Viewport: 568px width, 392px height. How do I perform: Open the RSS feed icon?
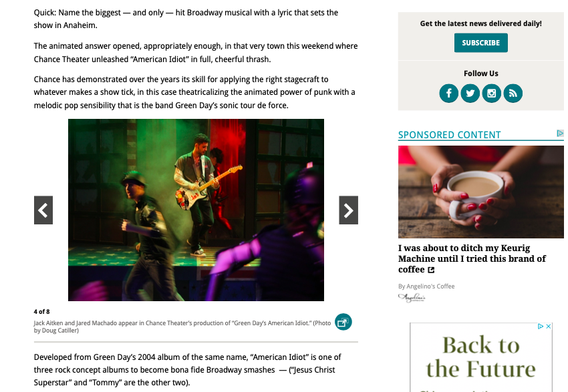click(x=513, y=93)
